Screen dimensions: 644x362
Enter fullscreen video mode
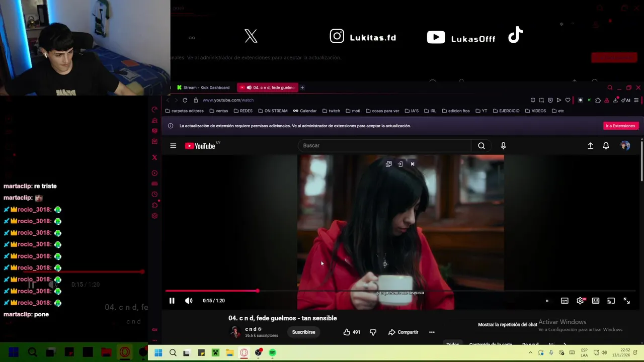[627, 301]
